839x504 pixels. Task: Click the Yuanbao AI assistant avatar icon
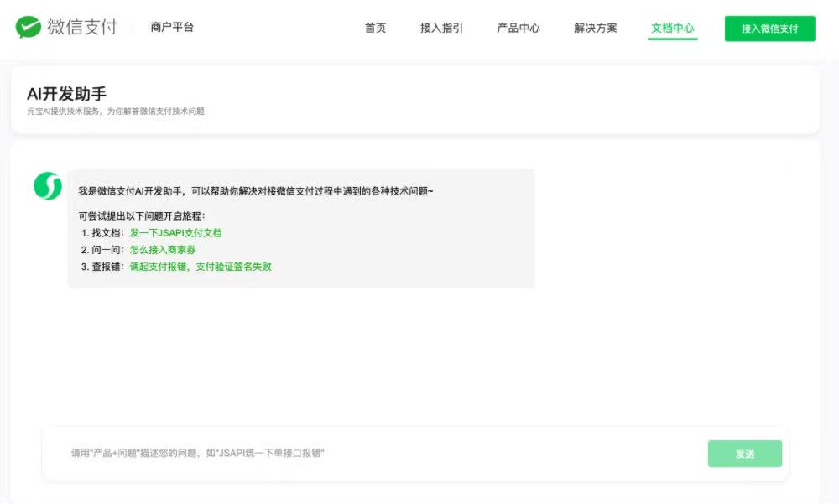coord(47,184)
